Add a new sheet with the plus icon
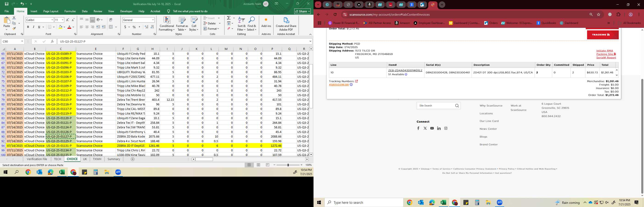This screenshot has height=207, width=644. point(133,159)
